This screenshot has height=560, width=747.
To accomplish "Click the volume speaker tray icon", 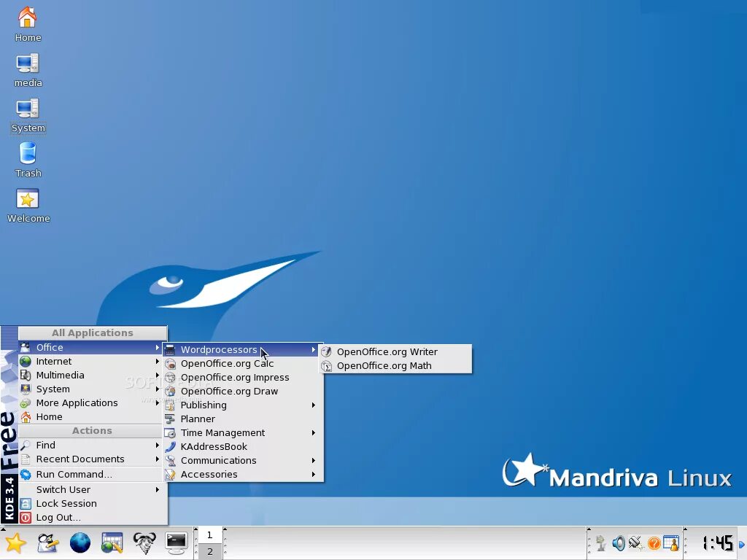I will [x=619, y=542].
